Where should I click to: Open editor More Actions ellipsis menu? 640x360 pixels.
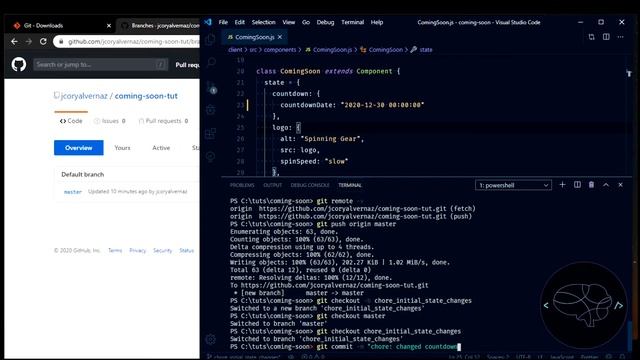(620, 37)
